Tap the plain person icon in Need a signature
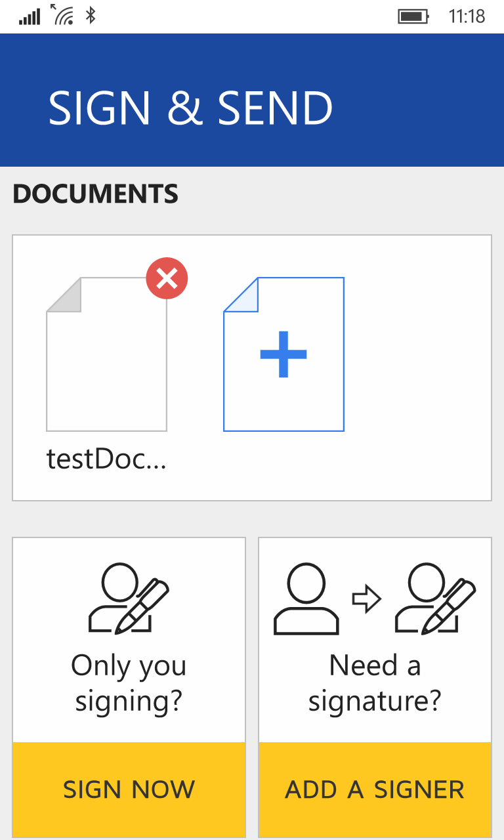 coord(306,599)
